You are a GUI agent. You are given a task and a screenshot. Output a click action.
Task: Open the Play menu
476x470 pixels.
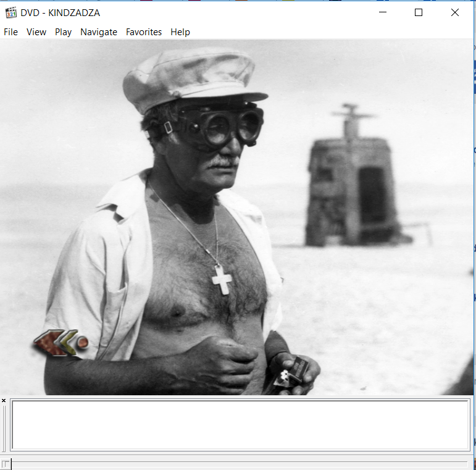tap(63, 32)
